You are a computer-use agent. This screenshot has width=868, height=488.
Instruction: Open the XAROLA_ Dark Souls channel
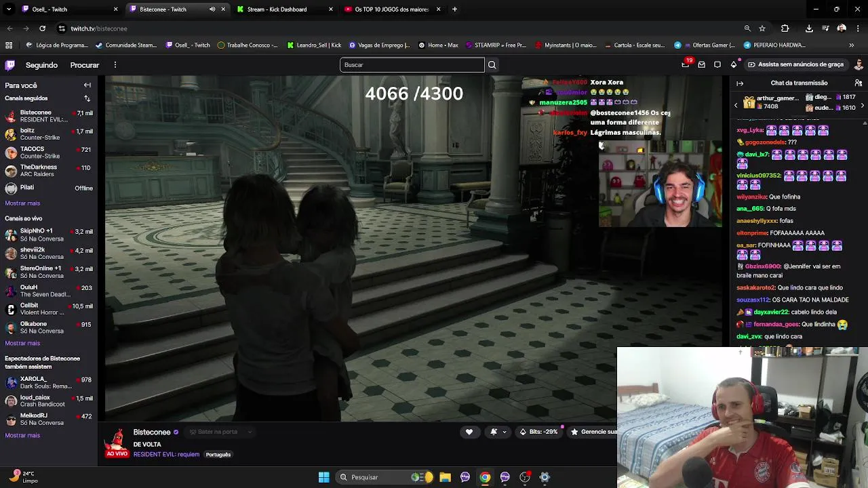coord(49,383)
